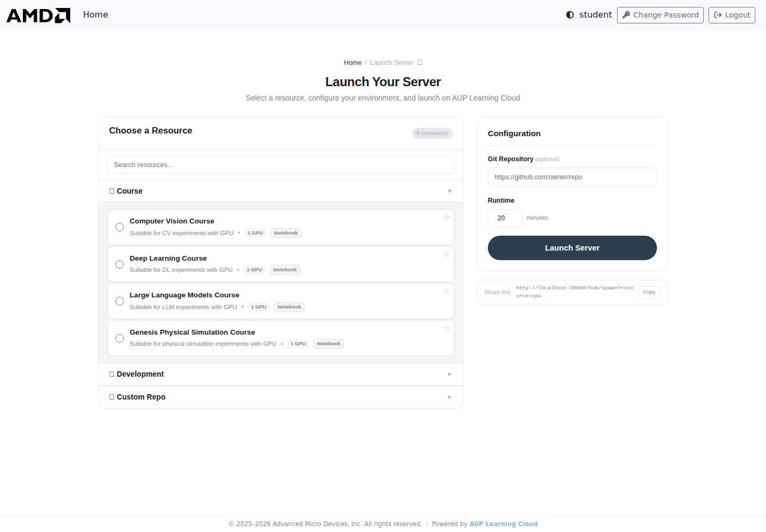Click the student username
This screenshot has width=766, height=532.
595,15
